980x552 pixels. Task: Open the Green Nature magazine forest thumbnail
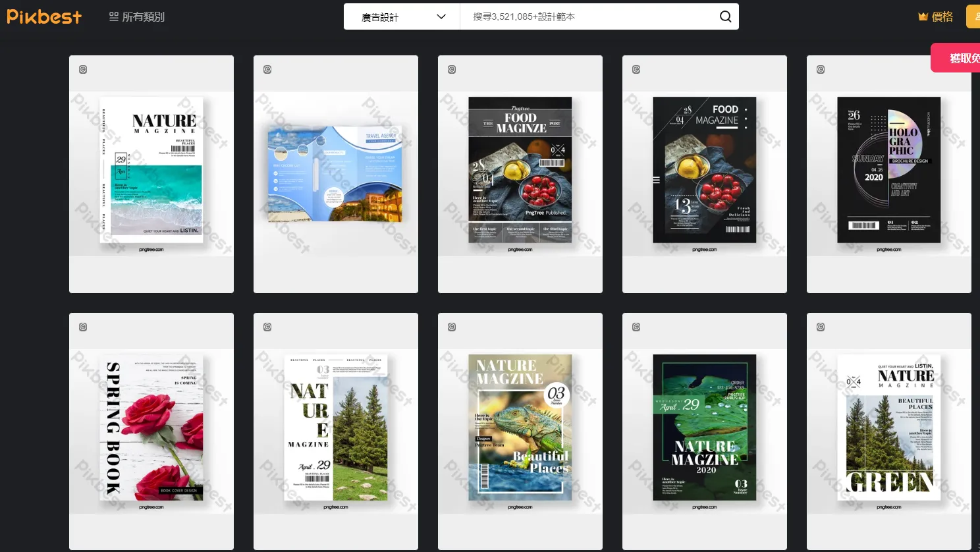888,428
